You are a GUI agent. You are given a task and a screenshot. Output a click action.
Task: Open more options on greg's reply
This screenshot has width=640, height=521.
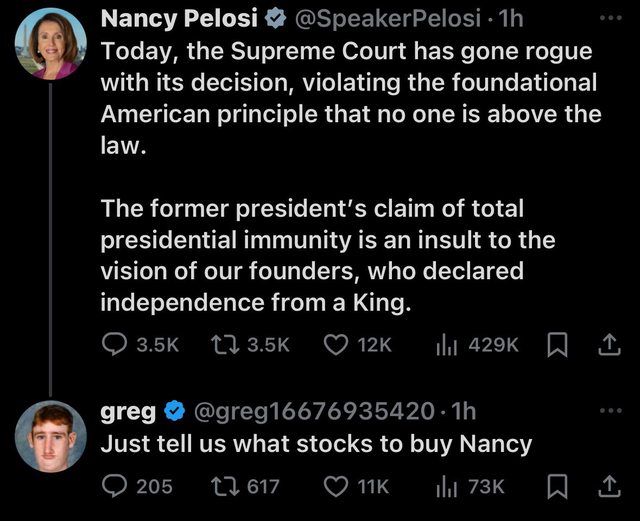pos(608,410)
